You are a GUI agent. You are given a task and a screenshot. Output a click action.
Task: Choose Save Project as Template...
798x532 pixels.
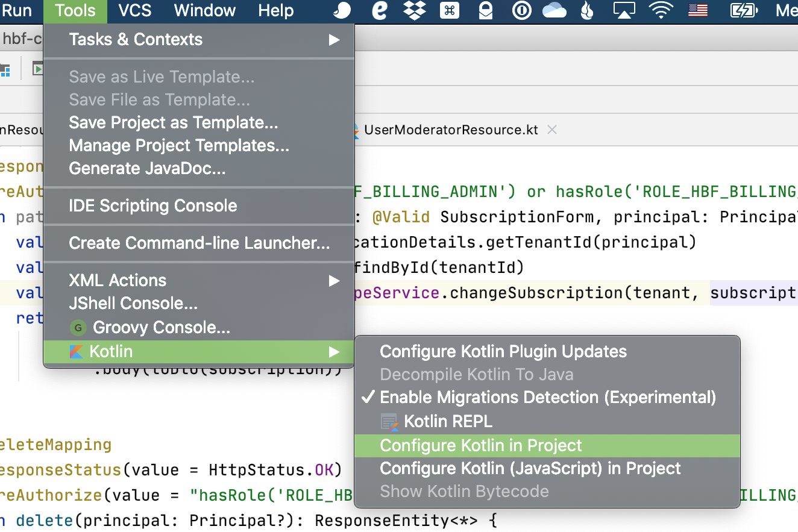[x=199, y=123]
